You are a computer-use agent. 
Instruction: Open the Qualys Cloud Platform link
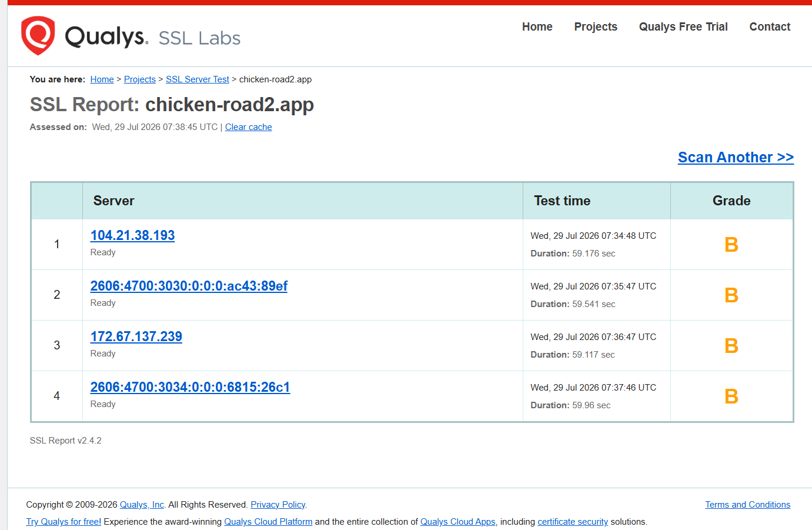(x=268, y=522)
